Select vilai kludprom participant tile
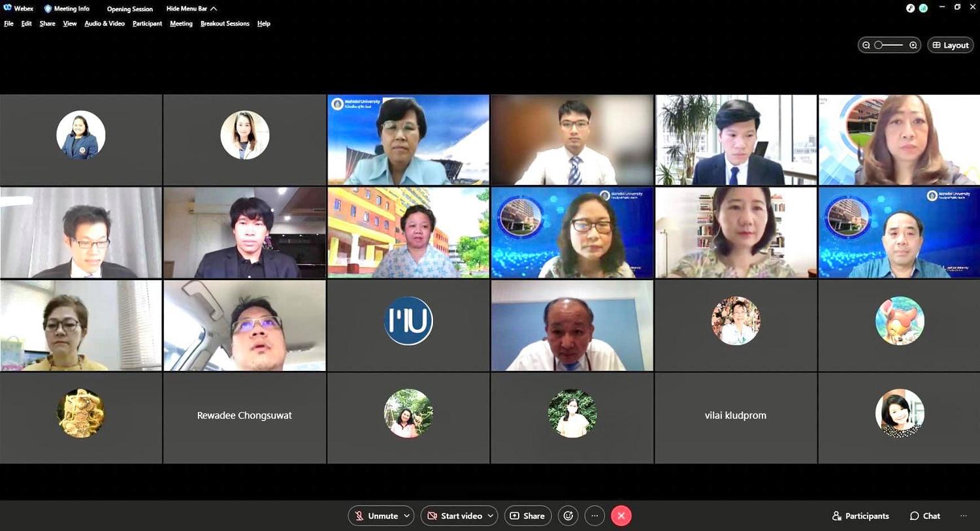The height and width of the screenshot is (531, 980). coord(736,418)
